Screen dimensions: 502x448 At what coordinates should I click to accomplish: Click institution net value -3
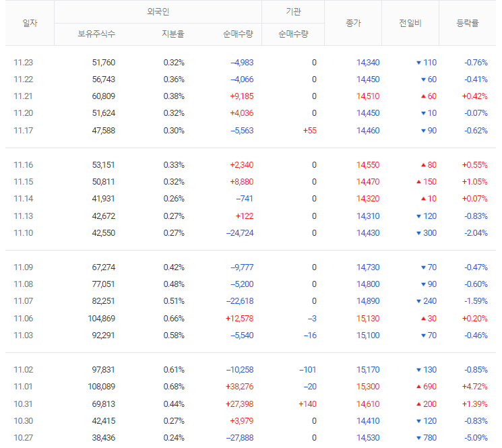[312, 319]
